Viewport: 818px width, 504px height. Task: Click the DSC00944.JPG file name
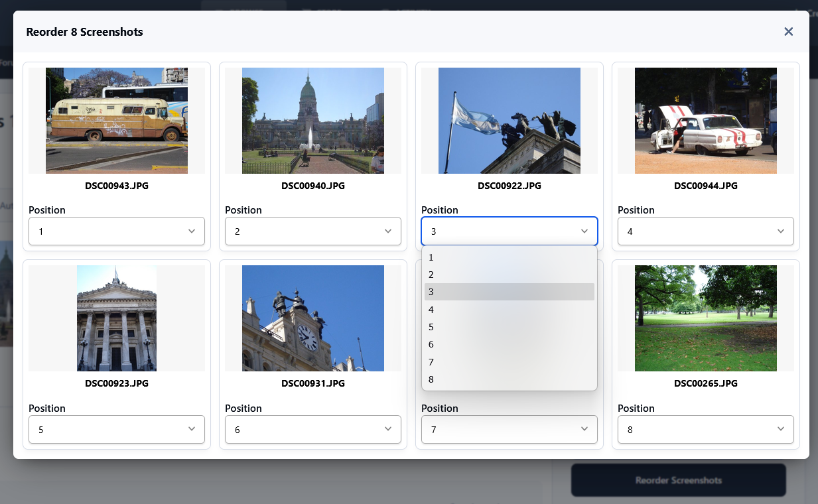point(706,186)
